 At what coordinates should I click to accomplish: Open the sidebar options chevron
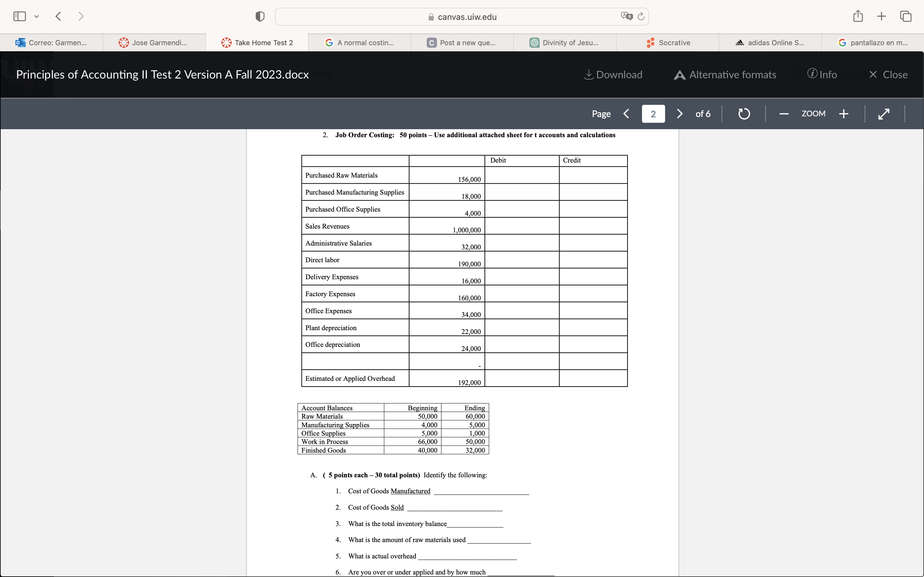tap(37, 16)
